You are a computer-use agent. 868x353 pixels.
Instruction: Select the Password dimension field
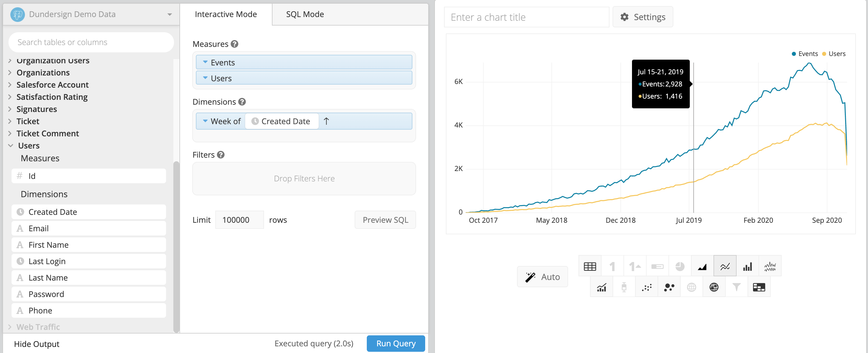(x=89, y=294)
